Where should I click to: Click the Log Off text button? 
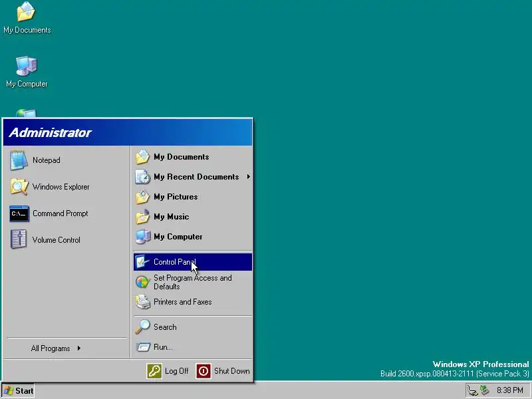click(177, 371)
